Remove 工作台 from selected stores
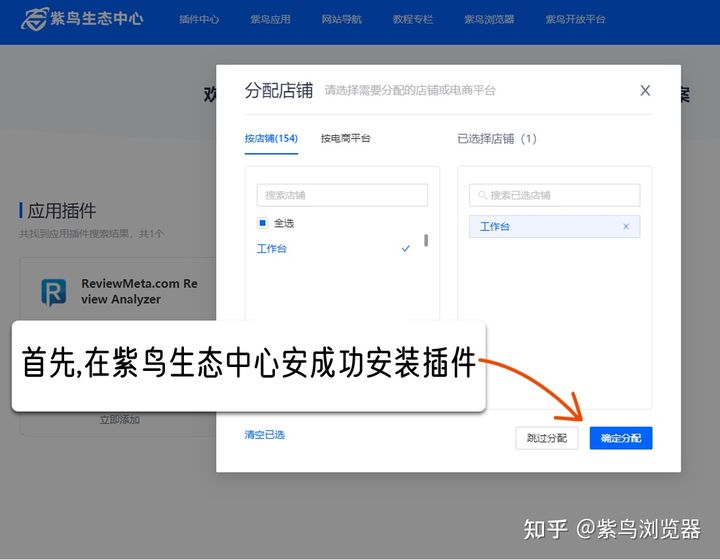The image size is (720, 560). coord(625,226)
